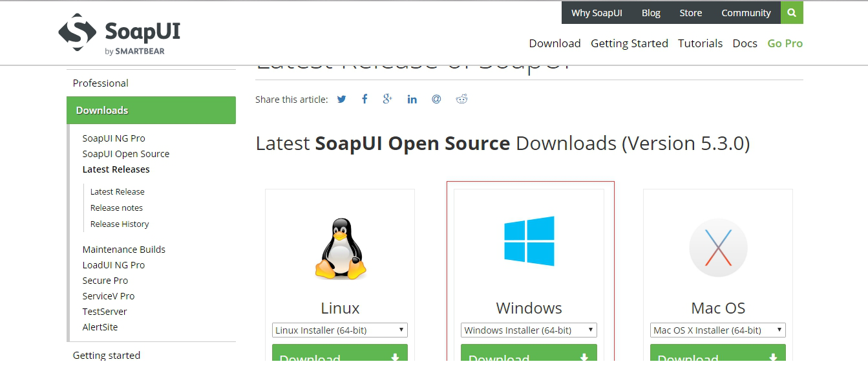
Task: Click the Latest SoapUI Open Source Downloads heading
Action: [x=503, y=143]
